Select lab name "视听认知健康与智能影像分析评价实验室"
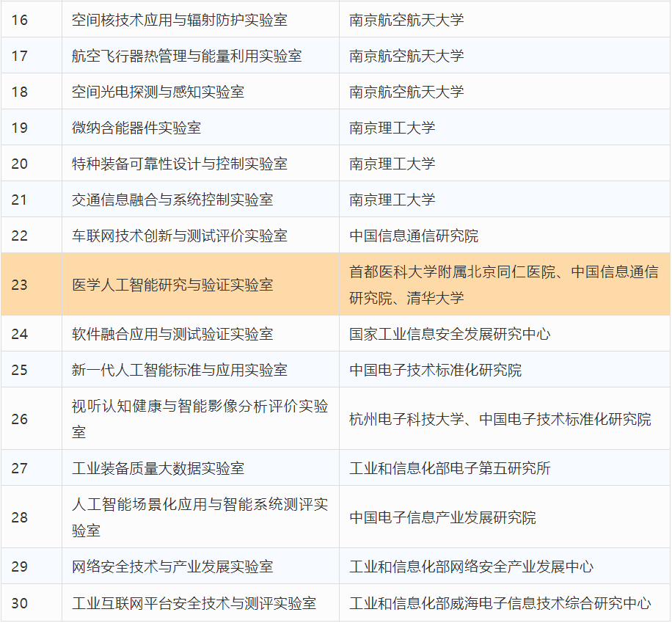Screen dimensions: 672x623 pos(200,419)
